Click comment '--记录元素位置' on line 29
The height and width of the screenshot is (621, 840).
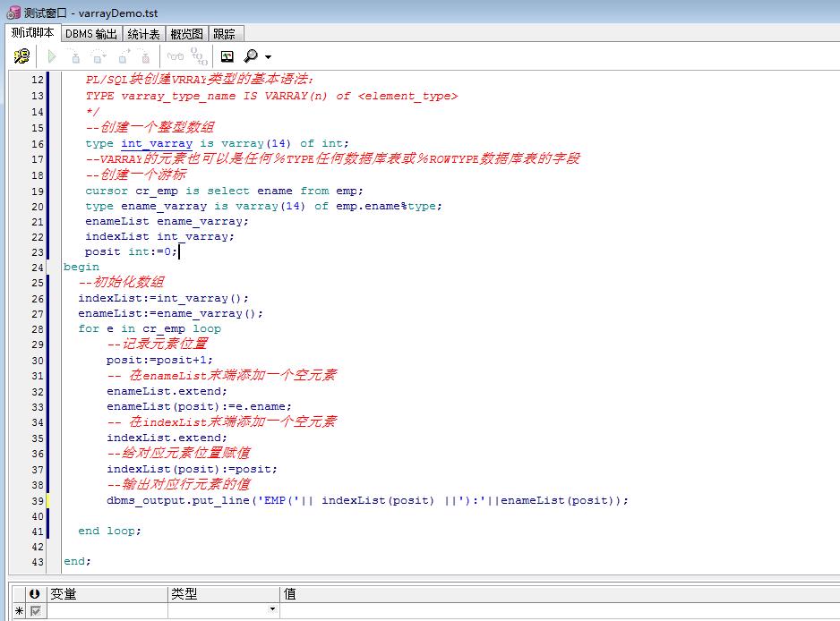157,344
